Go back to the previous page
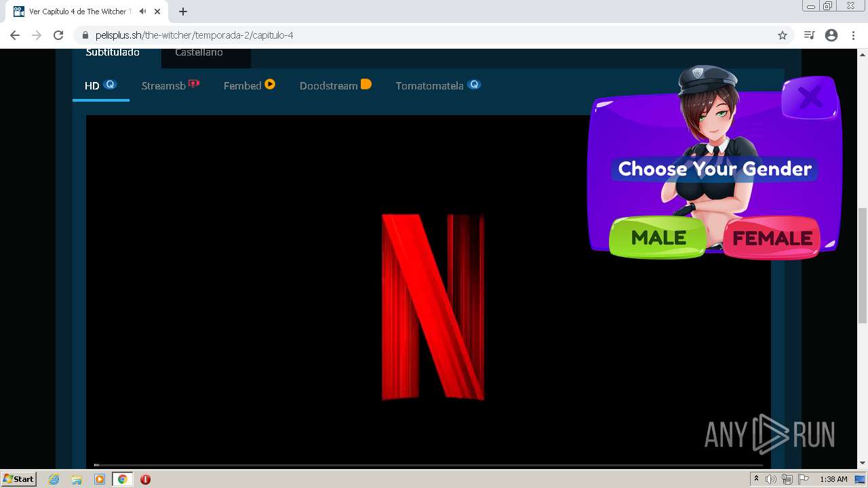 [x=15, y=35]
